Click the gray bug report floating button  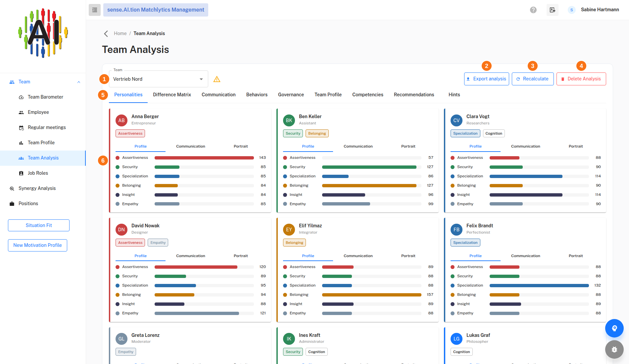(614, 349)
